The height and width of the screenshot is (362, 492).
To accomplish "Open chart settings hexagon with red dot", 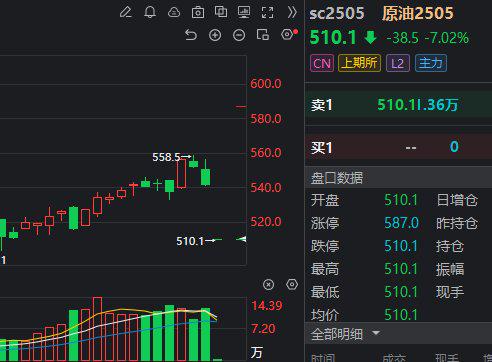I will [287, 34].
